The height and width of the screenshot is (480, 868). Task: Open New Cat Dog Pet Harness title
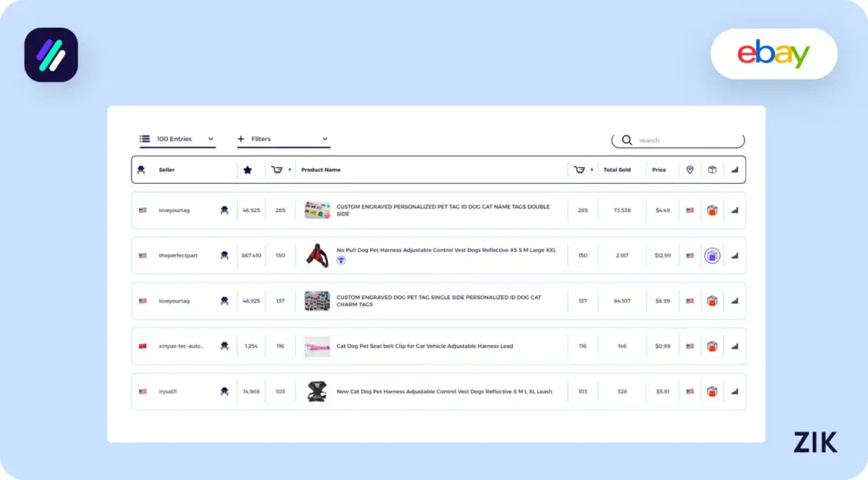tap(444, 392)
